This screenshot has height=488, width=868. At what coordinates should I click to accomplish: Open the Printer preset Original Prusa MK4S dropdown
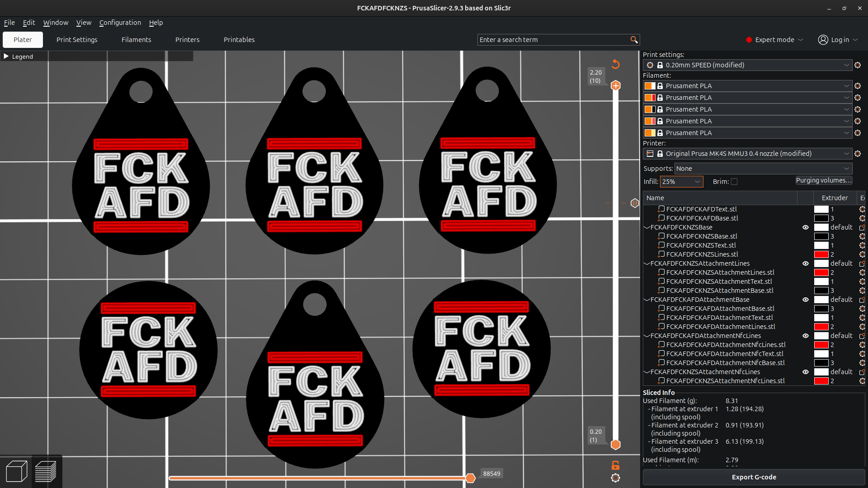click(748, 154)
